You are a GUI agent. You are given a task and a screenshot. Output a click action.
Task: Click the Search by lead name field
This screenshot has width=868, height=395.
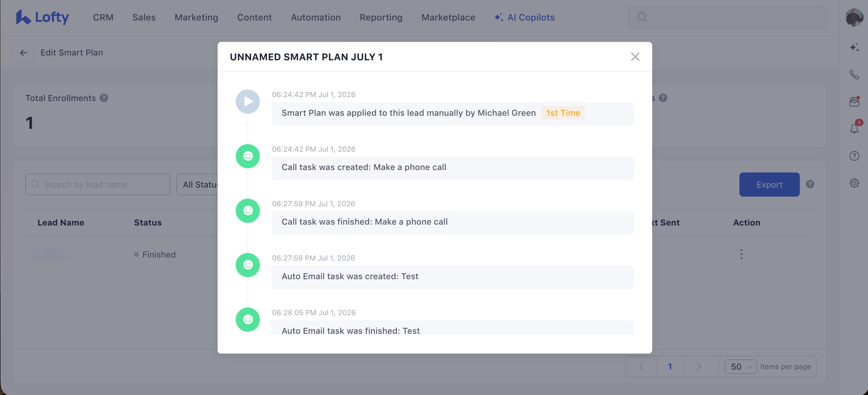[x=98, y=185]
